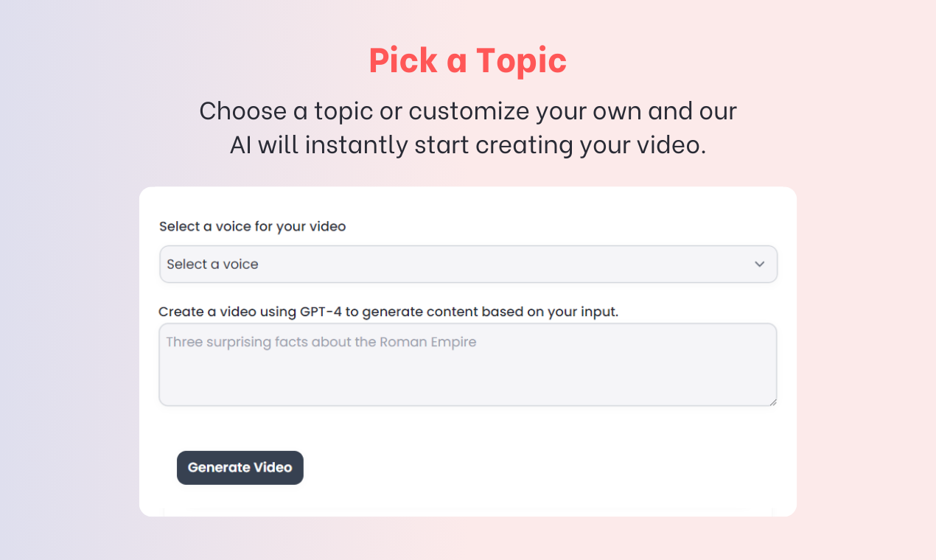Click 'Select a voice for your video' label

point(253,226)
